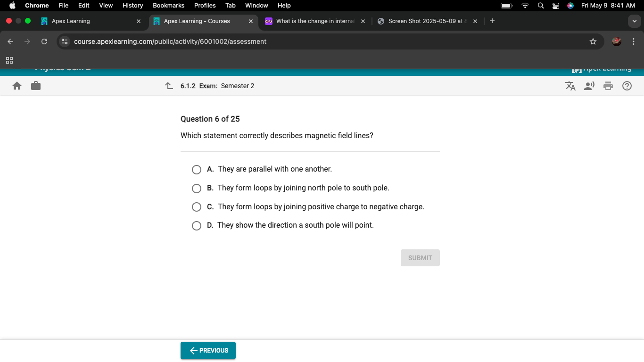
Task: Select answer A about parallel field lines
Action: click(x=197, y=169)
